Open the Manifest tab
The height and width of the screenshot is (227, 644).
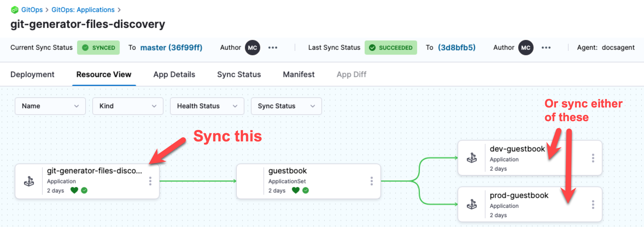(298, 74)
